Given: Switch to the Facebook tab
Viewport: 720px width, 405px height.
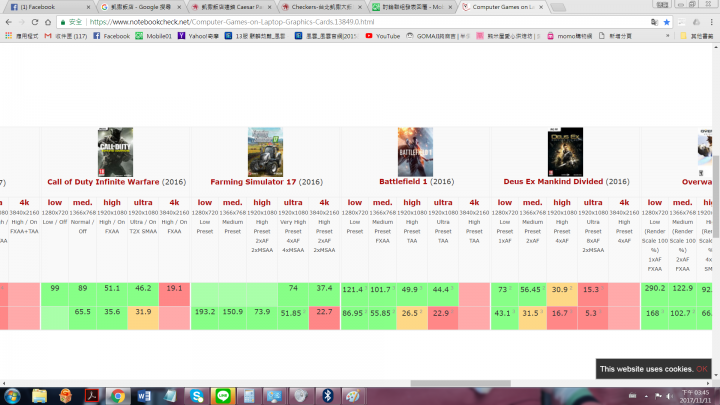Looking at the screenshot, I should click(50, 7).
